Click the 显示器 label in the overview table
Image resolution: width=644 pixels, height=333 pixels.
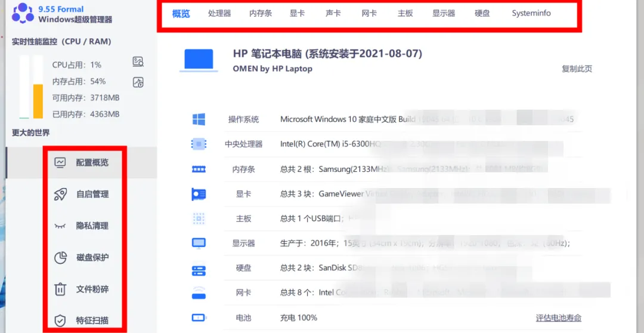[x=243, y=243]
